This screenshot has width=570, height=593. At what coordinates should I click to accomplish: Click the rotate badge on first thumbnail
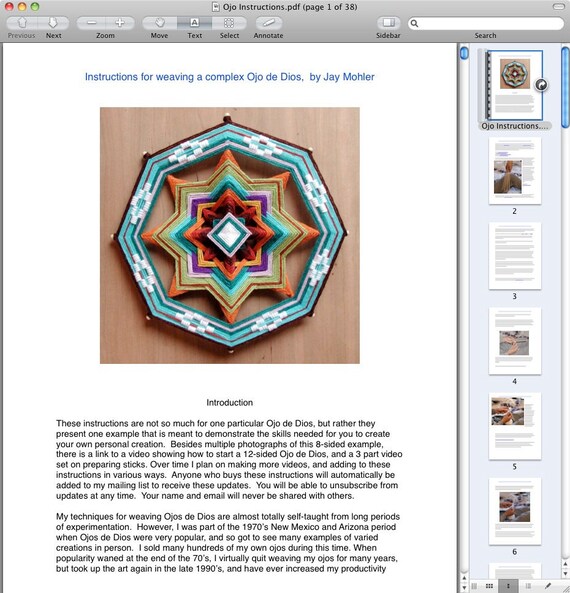coord(541,85)
